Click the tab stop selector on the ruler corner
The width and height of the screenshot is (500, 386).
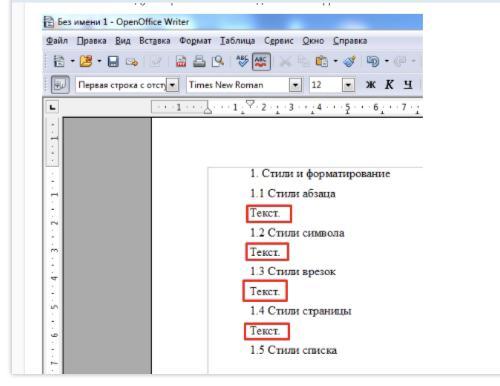[52, 107]
